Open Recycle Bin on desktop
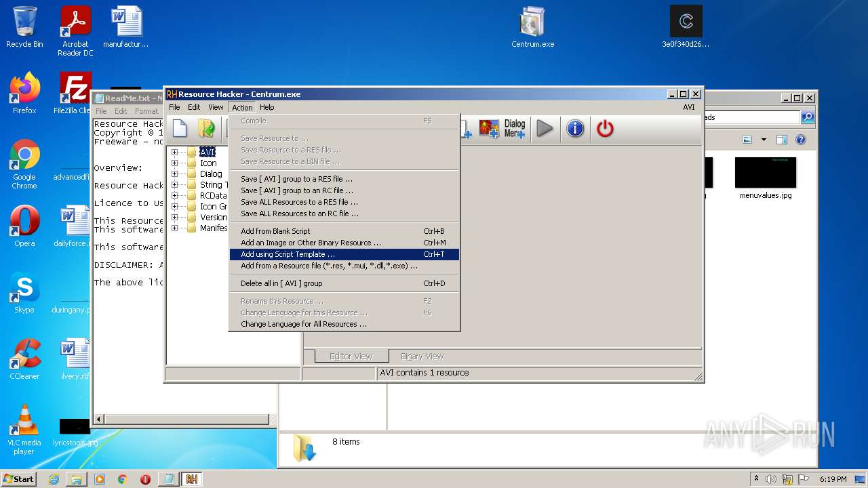Viewport: 868px width, 488px height. tap(24, 27)
